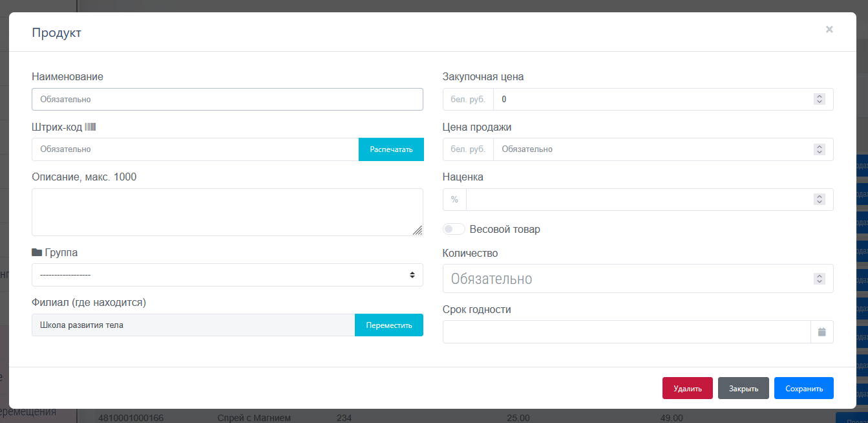Click the calendar icon for Срок годности
868x423 pixels.
coord(821,332)
